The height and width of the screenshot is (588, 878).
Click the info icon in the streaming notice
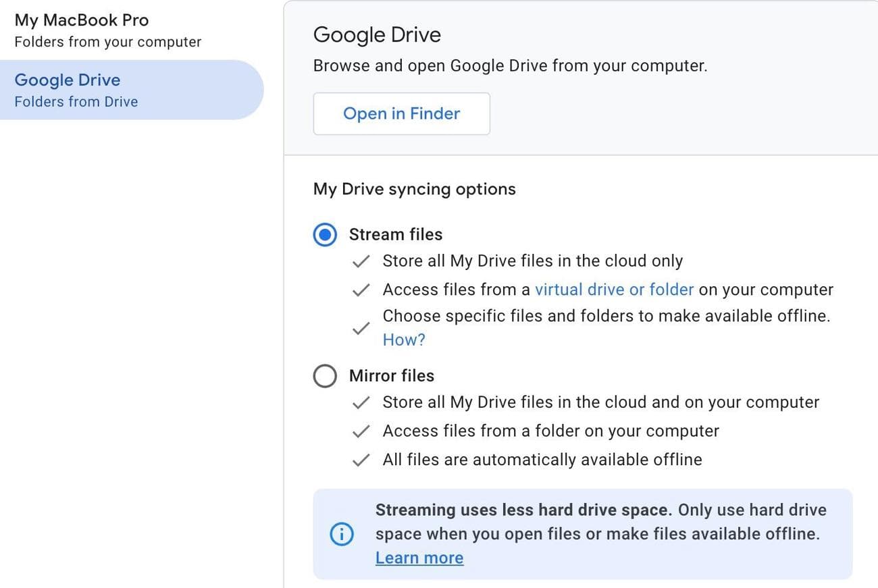click(342, 534)
